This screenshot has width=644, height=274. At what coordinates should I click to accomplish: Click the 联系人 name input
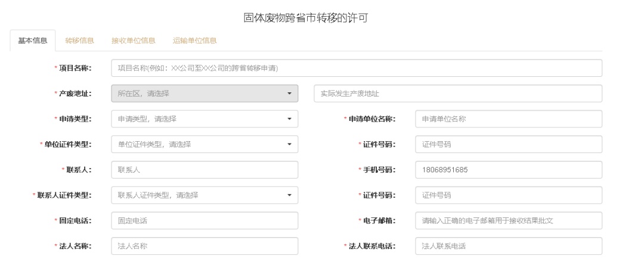(x=205, y=170)
